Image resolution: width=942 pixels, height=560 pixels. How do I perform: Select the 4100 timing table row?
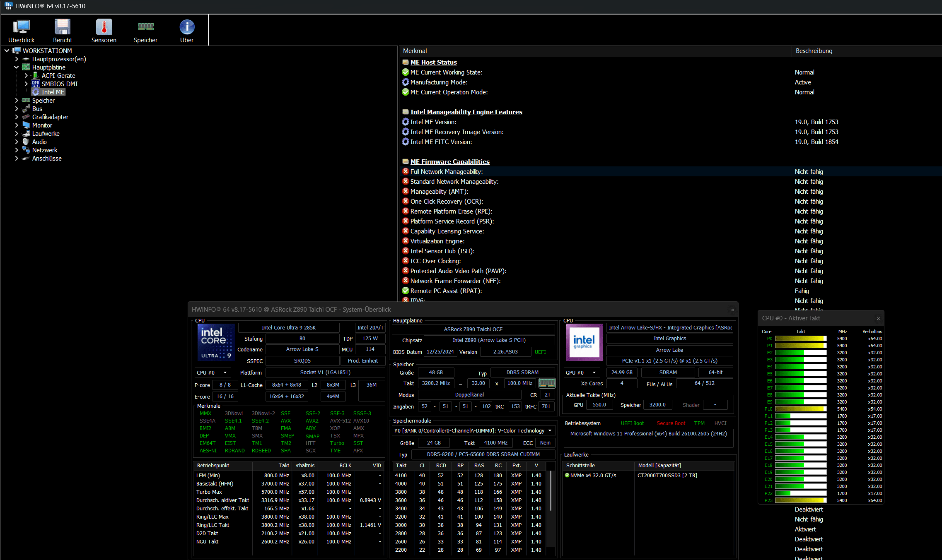[x=469, y=476]
